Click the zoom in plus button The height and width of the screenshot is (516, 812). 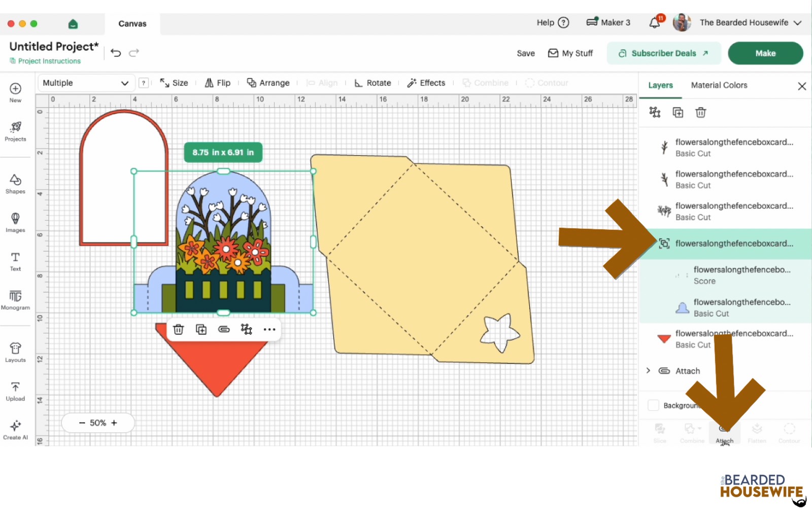coord(114,423)
